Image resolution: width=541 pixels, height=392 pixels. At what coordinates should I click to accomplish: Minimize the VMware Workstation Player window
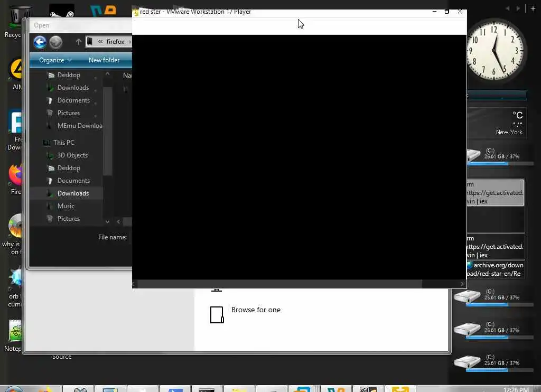pyautogui.click(x=434, y=12)
